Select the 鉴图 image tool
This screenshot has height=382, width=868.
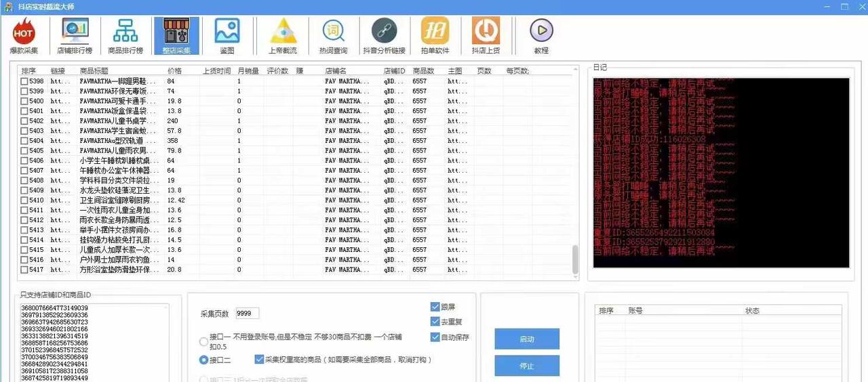227,36
